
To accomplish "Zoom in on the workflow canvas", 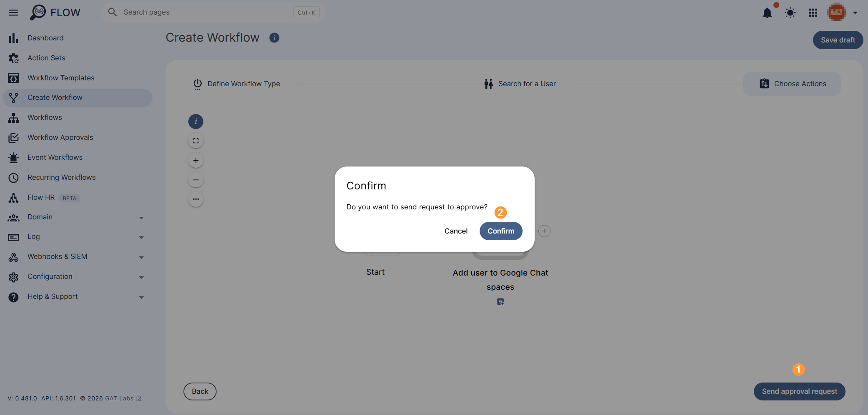I will [x=196, y=160].
